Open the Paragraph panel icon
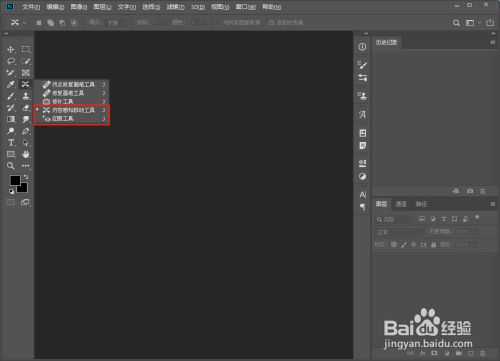This screenshot has width=500, height=361. pyautogui.click(x=363, y=207)
